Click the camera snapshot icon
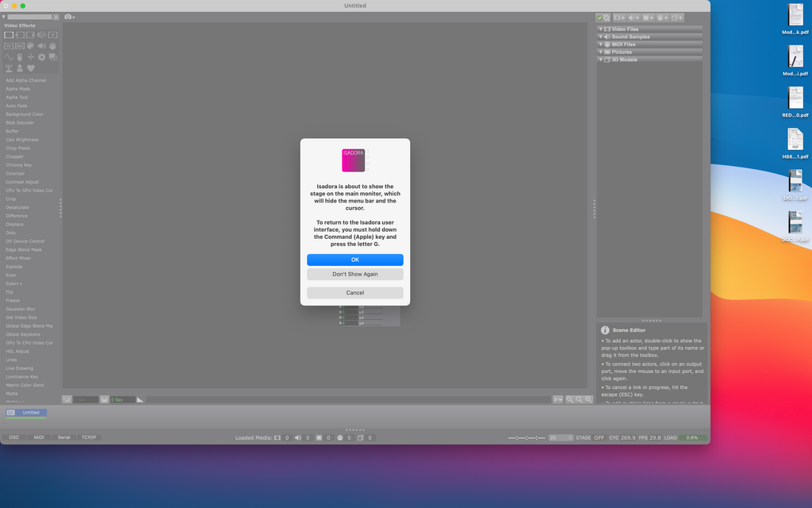Image resolution: width=812 pixels, height=508 pixels. 68,17
